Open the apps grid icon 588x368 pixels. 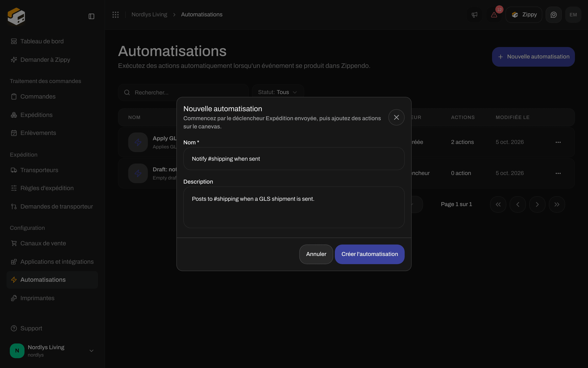pos(116,15)
